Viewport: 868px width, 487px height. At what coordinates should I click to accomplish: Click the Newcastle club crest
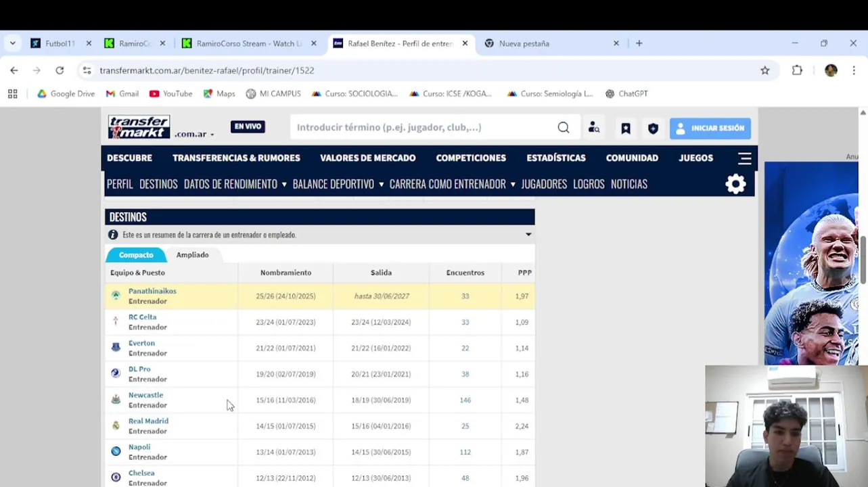point(116,400)
